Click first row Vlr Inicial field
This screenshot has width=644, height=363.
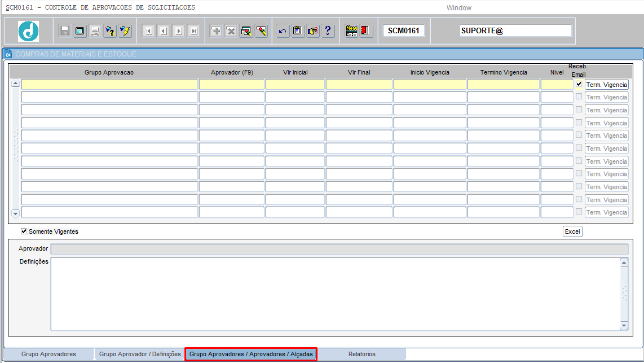(295, 85)
